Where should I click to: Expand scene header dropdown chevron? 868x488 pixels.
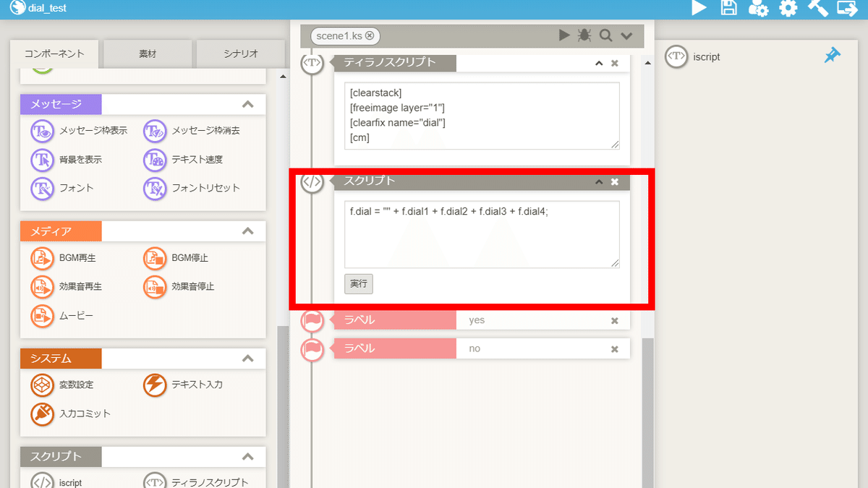[626, 36]
